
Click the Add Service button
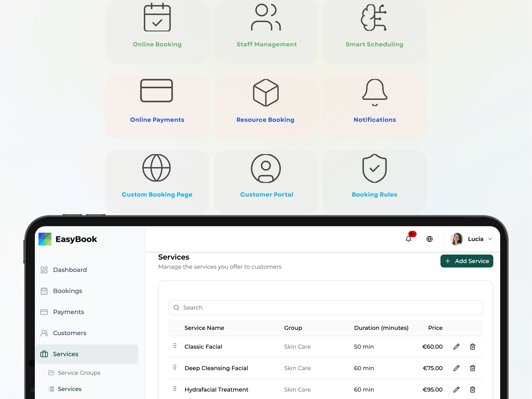click(467, 261)
